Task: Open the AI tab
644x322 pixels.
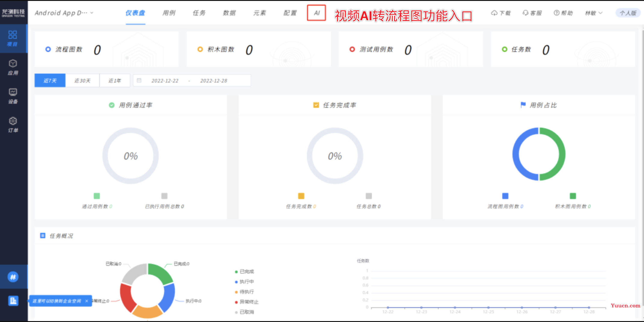Action: pos(317,13)
